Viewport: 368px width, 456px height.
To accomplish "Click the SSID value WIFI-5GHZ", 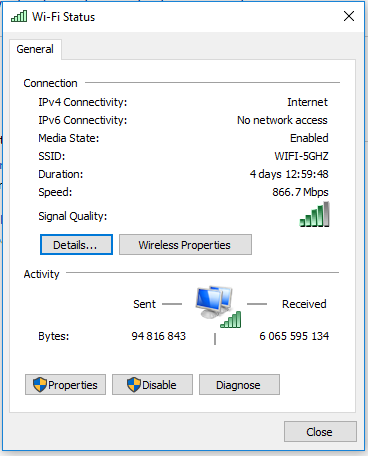I will click(x=301, y=156).
